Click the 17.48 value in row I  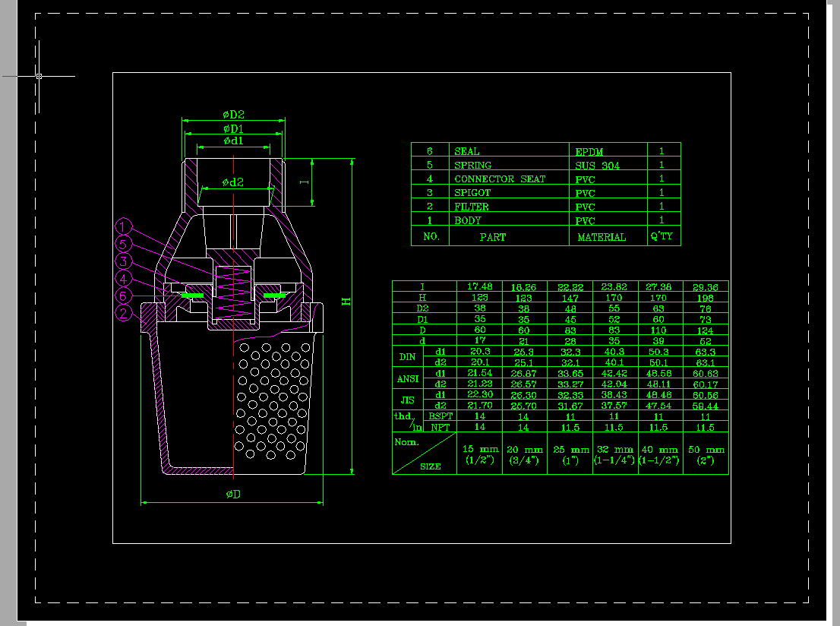coord(479,286)
